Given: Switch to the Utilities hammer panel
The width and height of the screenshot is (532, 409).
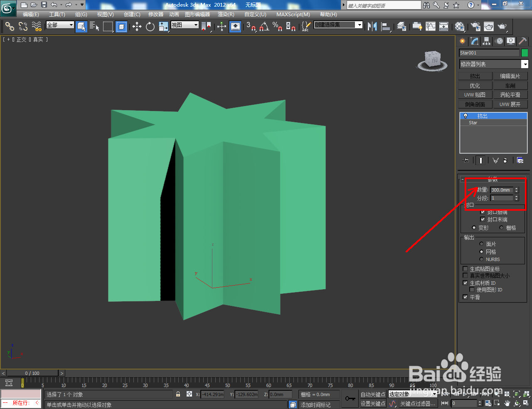Looking at the screenshot, I should pos(523,41).
